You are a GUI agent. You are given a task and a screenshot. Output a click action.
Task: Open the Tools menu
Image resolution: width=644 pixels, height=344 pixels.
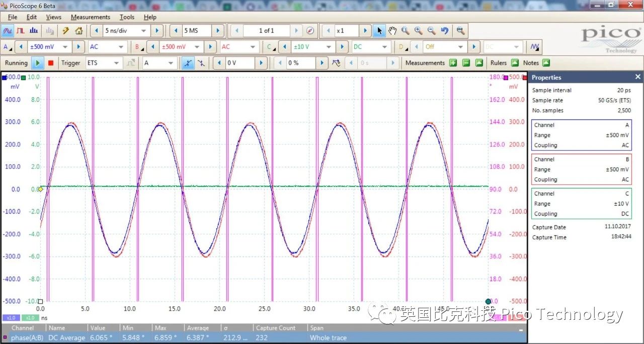point(127,17)
